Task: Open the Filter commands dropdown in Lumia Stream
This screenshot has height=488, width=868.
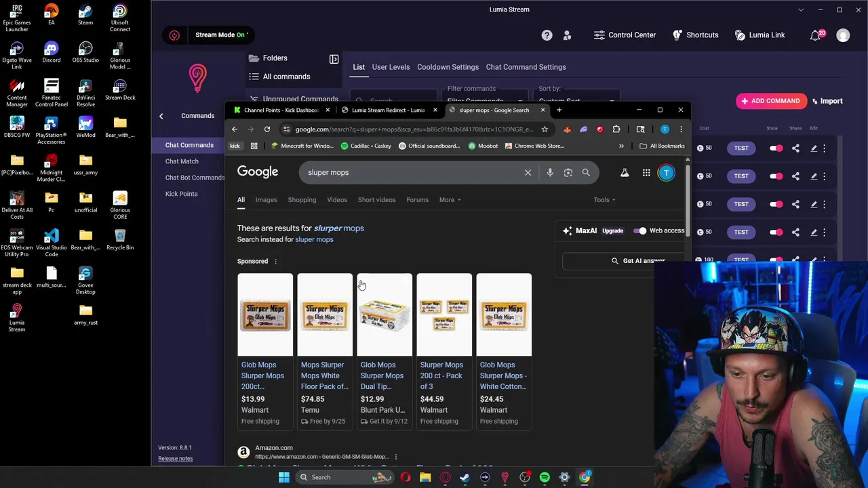Action: coord(484,100)
